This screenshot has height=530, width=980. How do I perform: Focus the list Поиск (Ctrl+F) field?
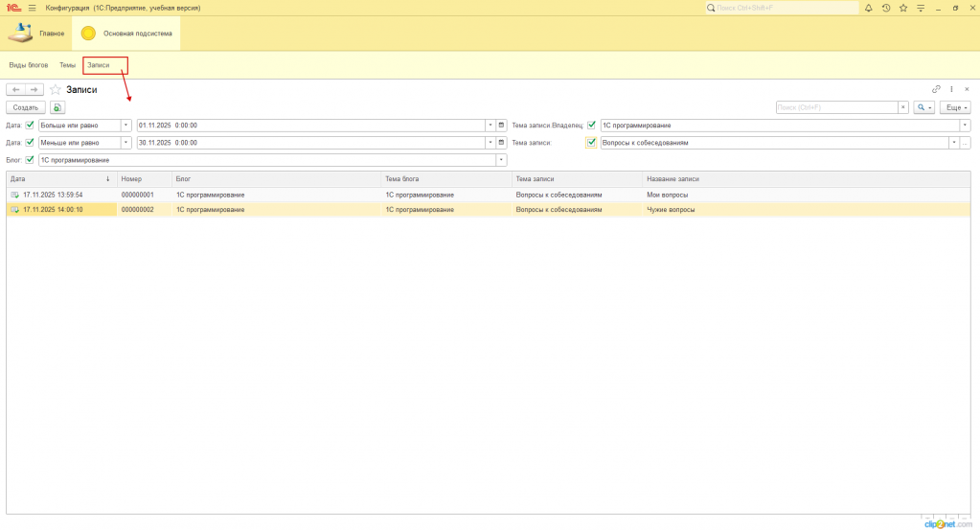(x=837, y=107)
